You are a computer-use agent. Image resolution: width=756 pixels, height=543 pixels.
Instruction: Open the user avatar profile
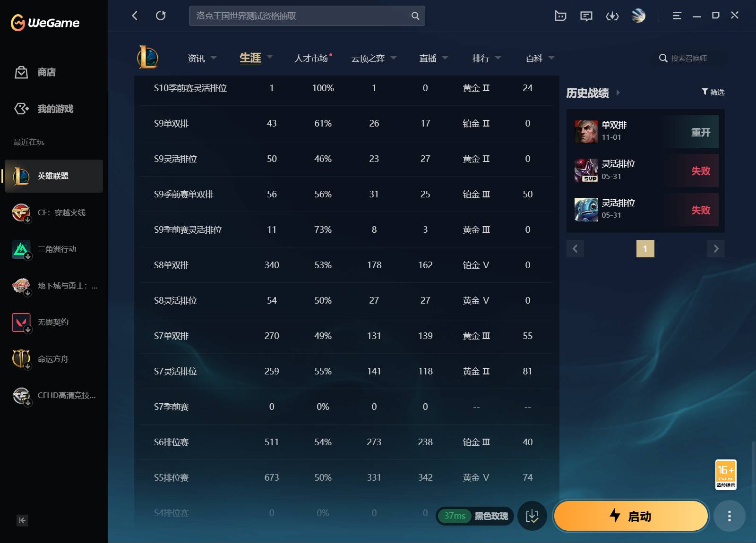click(x=638, y=16)
